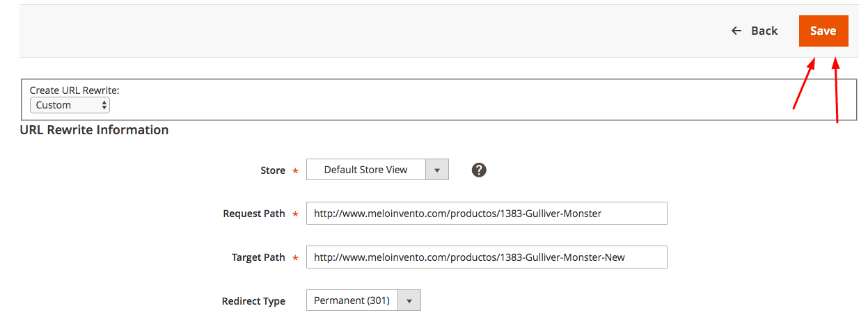Click the left arrow icon beside Back
The width and height of the screenshot is (868, 329).
click(736, 31)
